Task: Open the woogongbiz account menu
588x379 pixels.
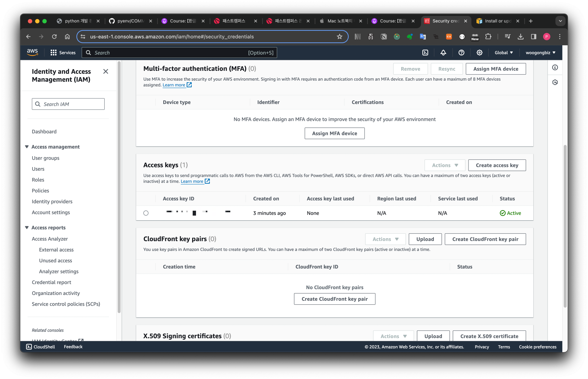Action: (x=540, y=52)
